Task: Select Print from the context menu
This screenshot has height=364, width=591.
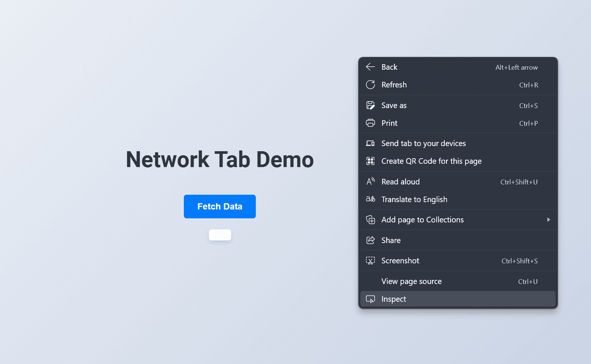Action: [389, 123]
